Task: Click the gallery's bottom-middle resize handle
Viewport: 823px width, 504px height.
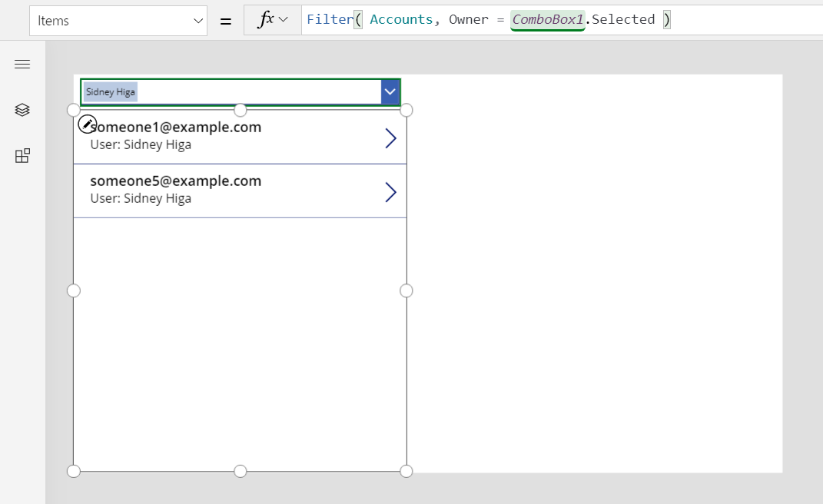Action: tap(240, 472)
